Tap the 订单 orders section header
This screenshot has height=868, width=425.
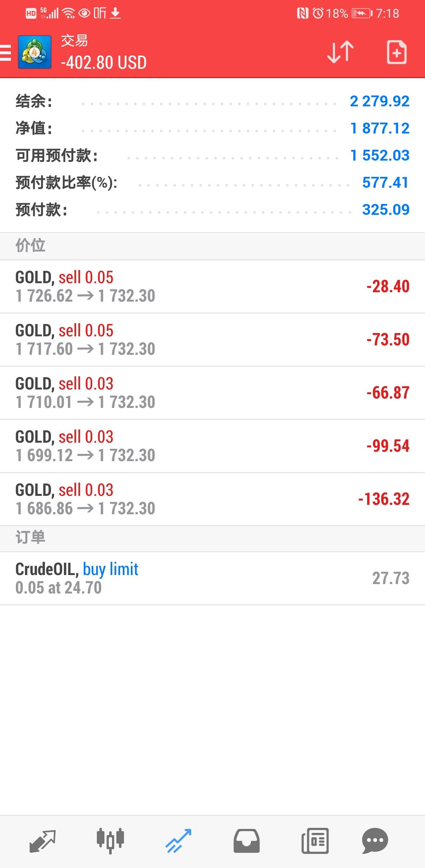tap(30, 537)
